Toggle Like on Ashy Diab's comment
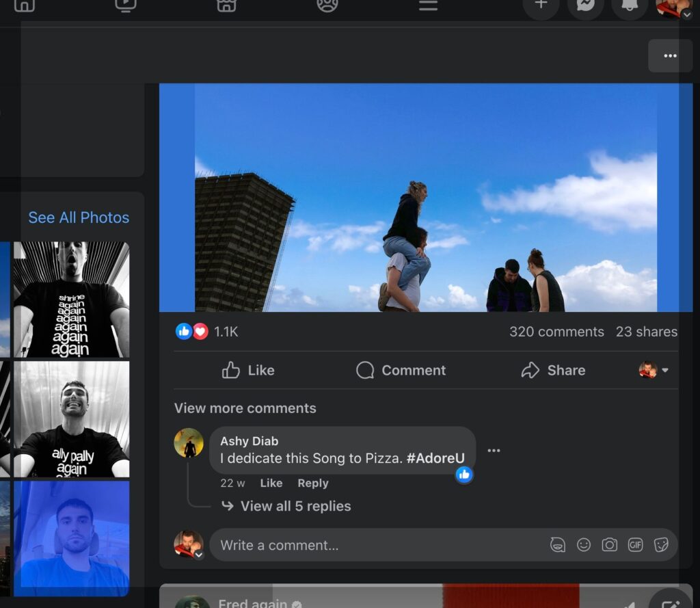Screen dimensions: 700x608 click(x=271, y=483)
